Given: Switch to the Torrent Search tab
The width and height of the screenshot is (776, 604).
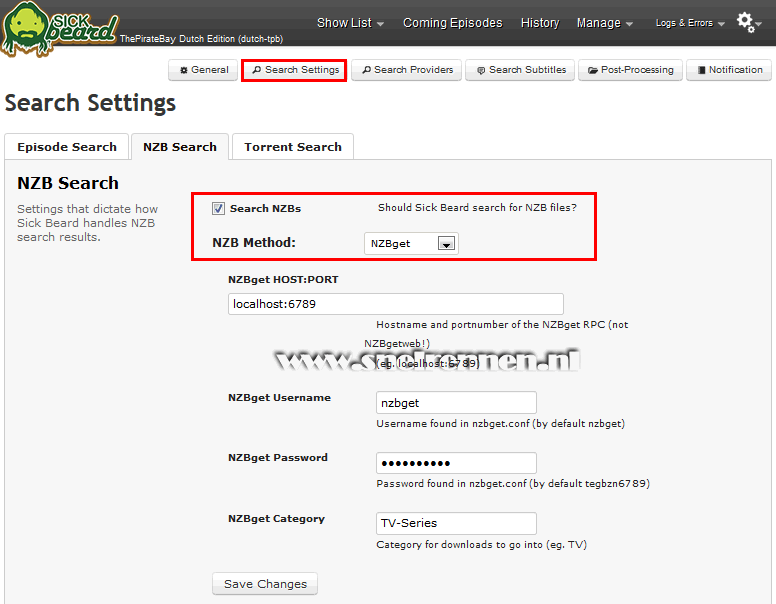Looking at the screenshot, I should click(293, 147).
